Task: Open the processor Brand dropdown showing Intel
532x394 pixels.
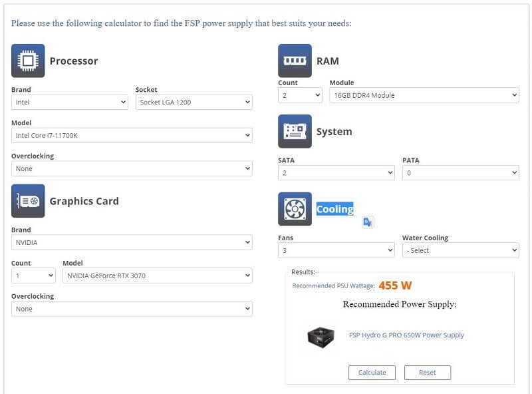Action: point(70,102)
